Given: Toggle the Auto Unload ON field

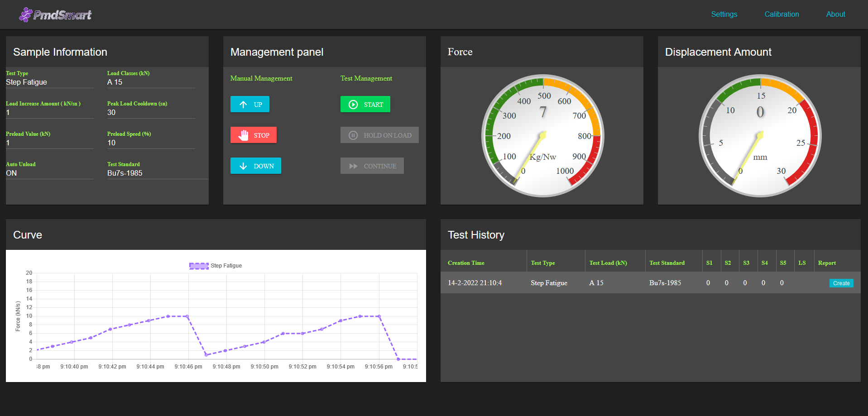Looking at the screenshot, I should point(49,173).
